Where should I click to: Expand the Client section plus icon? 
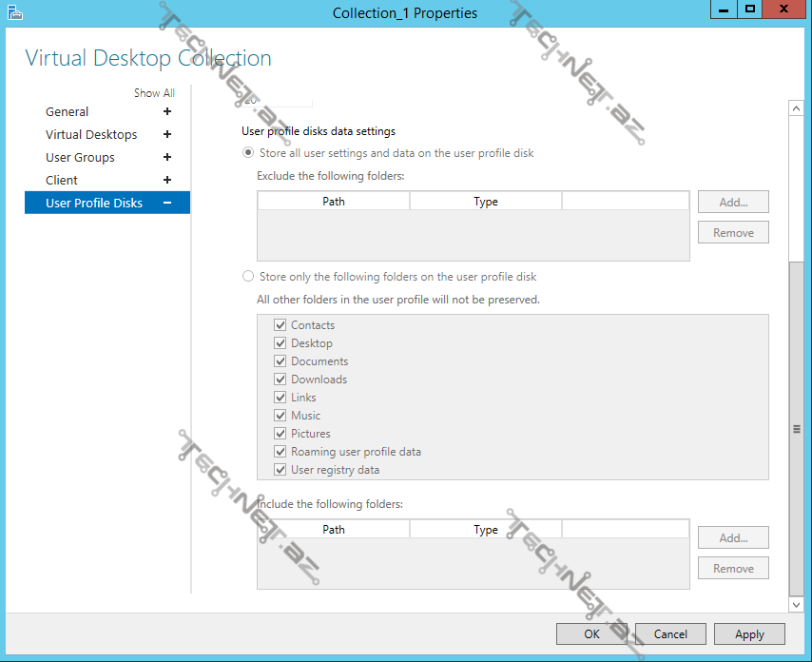click(x=167, y=180)
